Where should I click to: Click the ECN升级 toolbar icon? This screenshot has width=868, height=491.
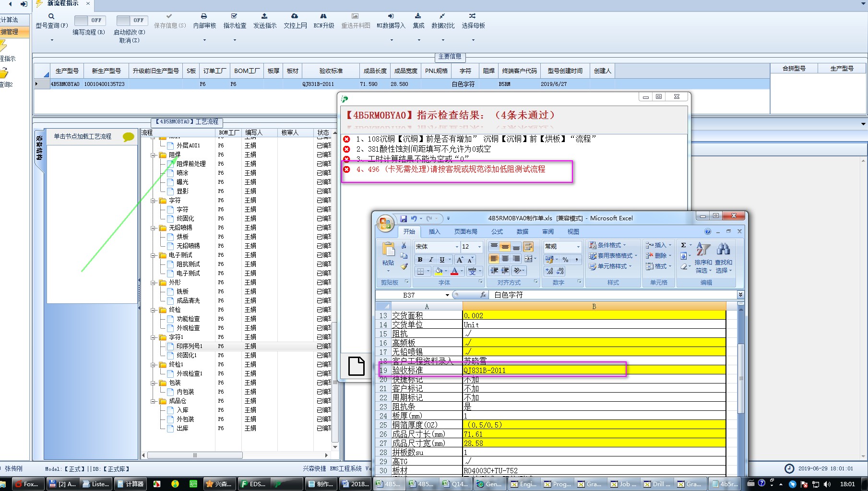323,16
